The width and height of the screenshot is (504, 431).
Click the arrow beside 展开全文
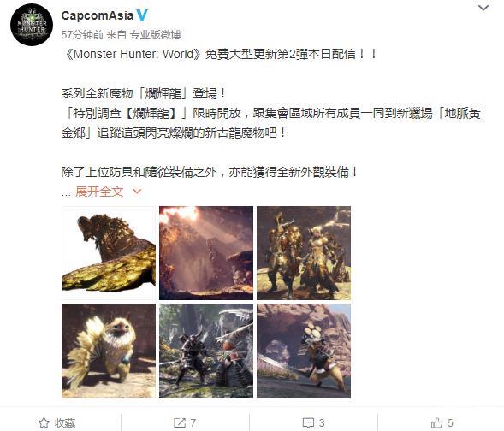click(137, 192)
